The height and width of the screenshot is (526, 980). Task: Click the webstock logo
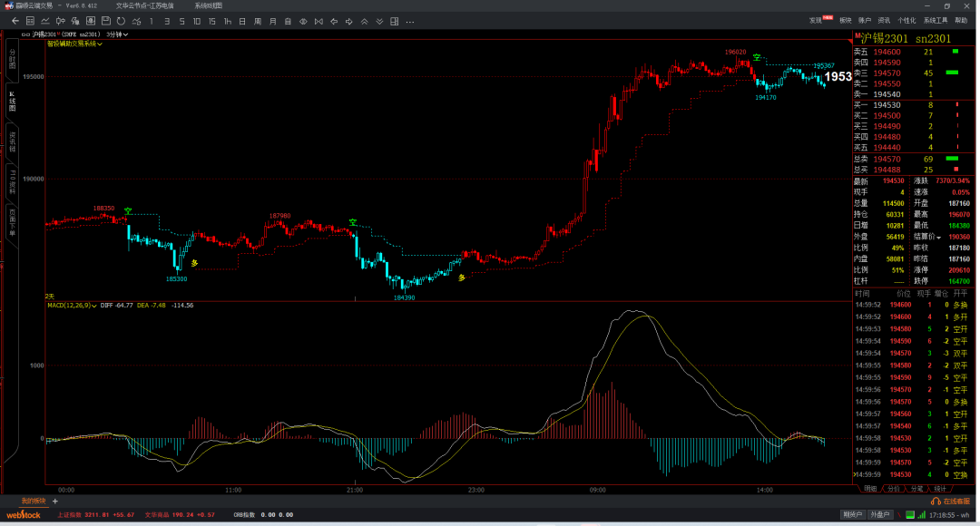(x=23, y=515)
